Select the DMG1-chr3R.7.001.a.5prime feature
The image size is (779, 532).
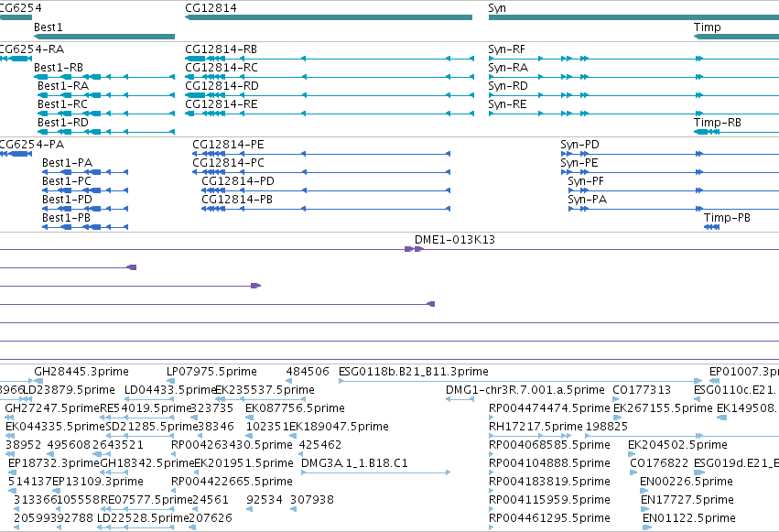460,399
